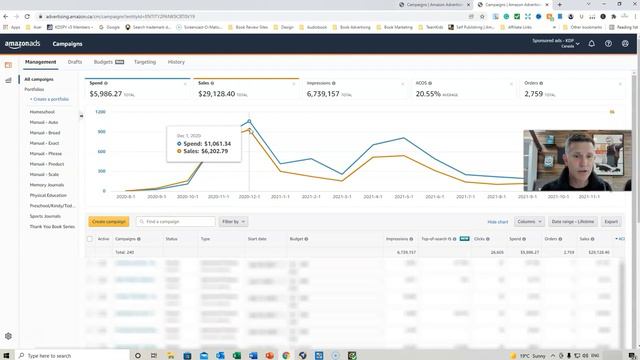Open the Date range - Lifetime selector
The width and height of the screenshot is (640, 360).
click(x=573, y=222)
